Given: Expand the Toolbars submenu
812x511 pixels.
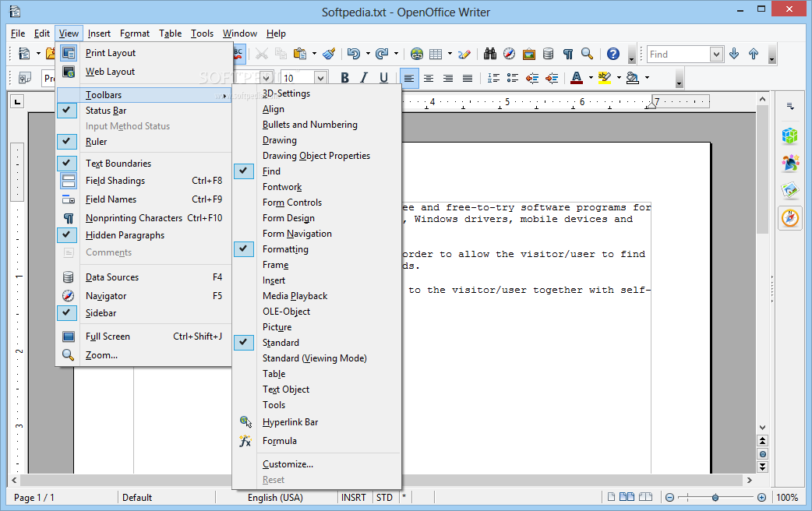Looking at the screenshot, I should (143, 95).
